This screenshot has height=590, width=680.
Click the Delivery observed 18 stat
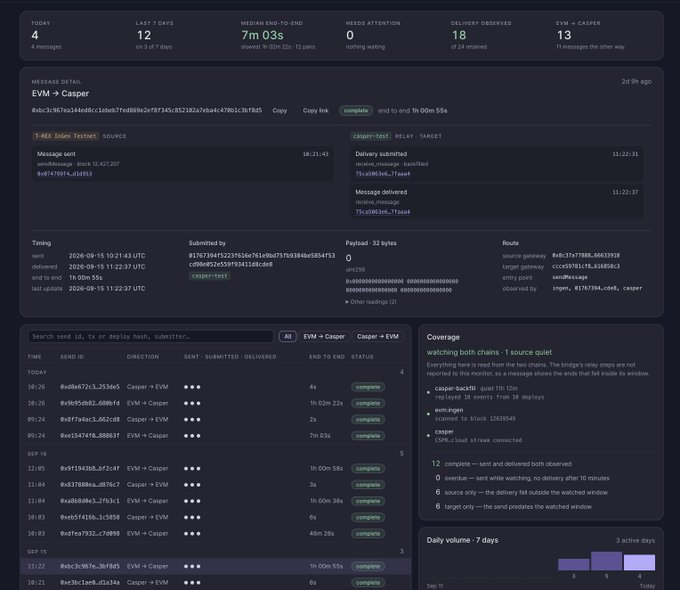coord(481,35)
